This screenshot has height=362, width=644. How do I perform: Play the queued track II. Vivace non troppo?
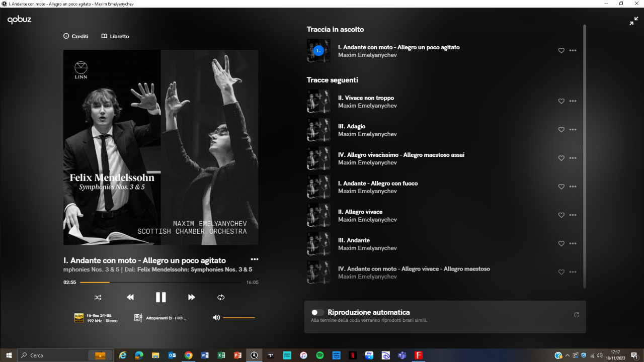(x=366, y=98)
